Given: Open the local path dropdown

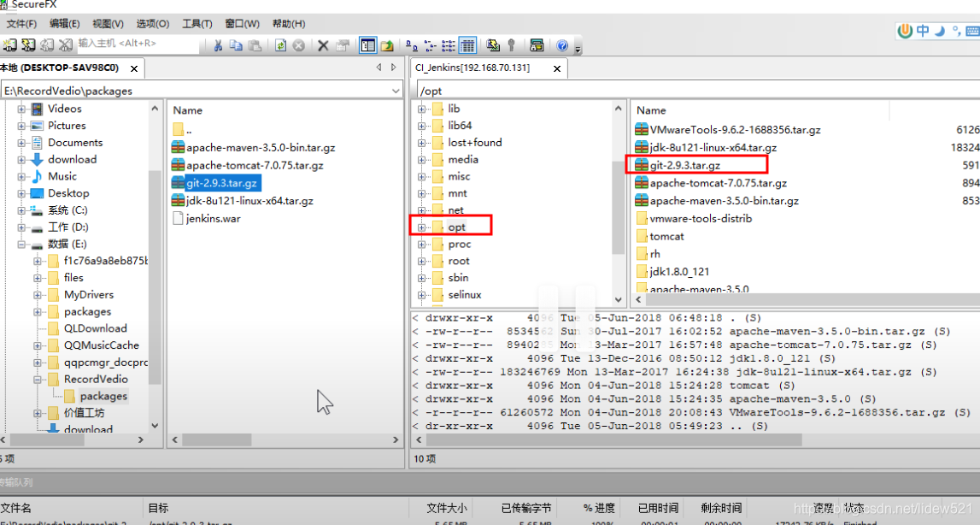Looking at the screenshot, I should click(x=396, y=91).
